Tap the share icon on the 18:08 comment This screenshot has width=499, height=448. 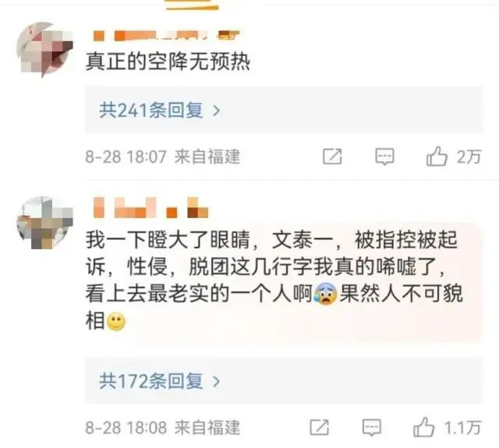(x=319, y=427)
